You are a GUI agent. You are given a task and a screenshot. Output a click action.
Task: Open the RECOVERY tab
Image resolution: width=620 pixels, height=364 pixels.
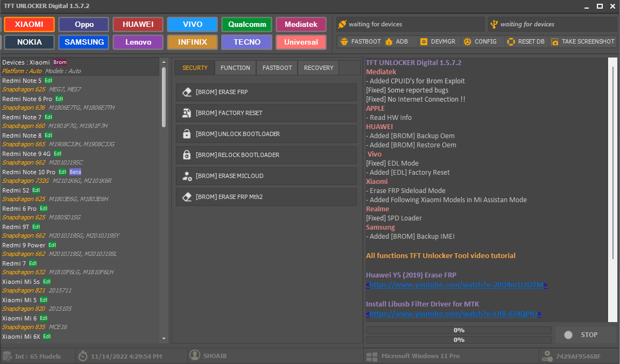tap(319, 68)
